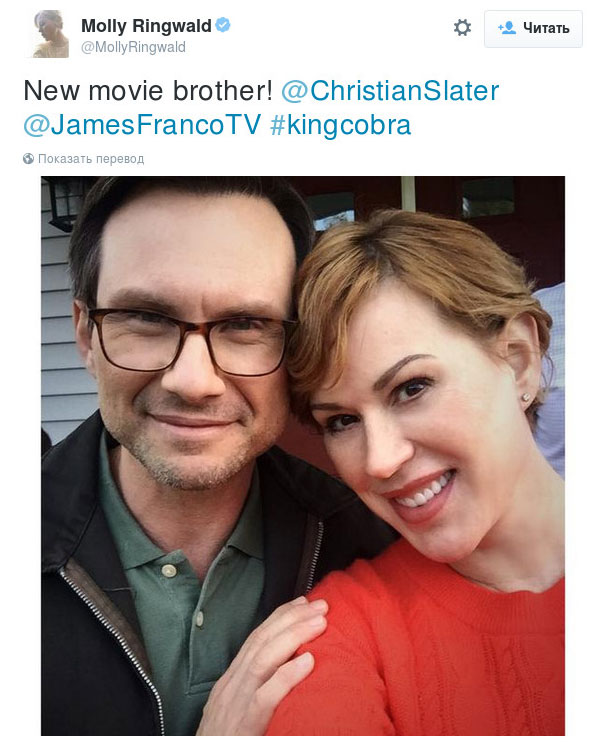This screenshot has height=753, width=609.
Task: Click the globe icon beside the translation link
Action: [28, 158]
